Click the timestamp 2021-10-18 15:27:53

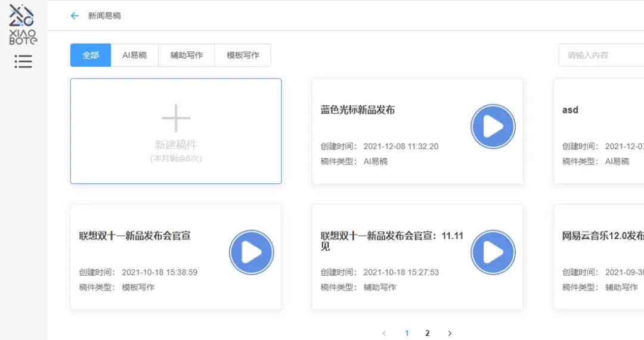pos(401,272)
